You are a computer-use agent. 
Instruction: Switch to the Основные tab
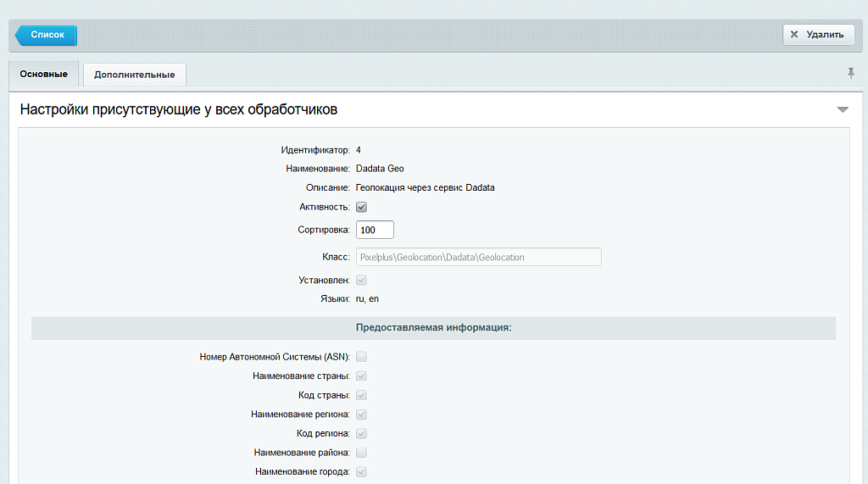44,74
